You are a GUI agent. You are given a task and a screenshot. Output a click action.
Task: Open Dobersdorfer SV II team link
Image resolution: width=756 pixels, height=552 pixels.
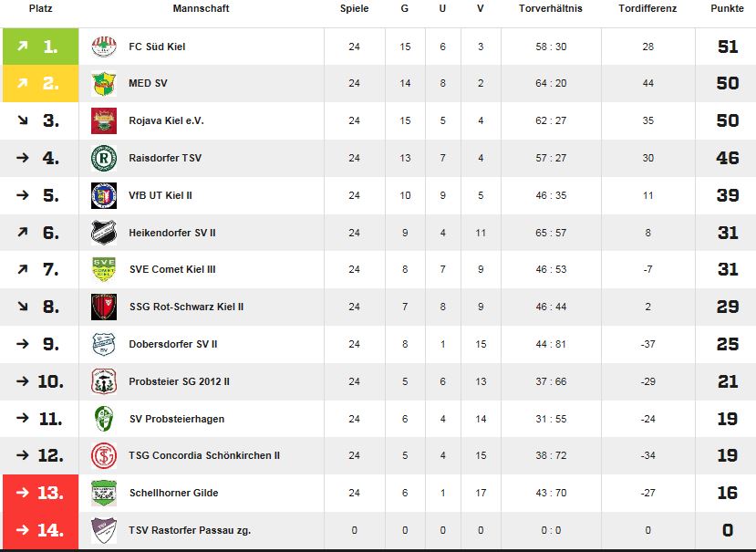173,344
